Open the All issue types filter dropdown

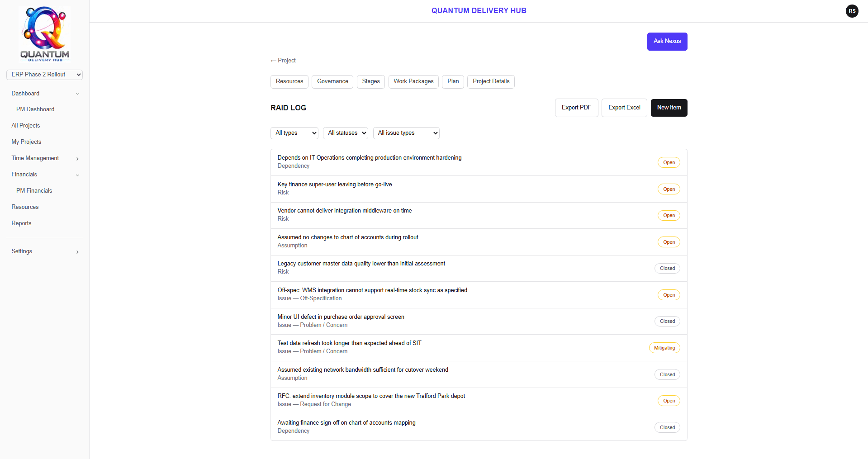(x=406, y=133)
